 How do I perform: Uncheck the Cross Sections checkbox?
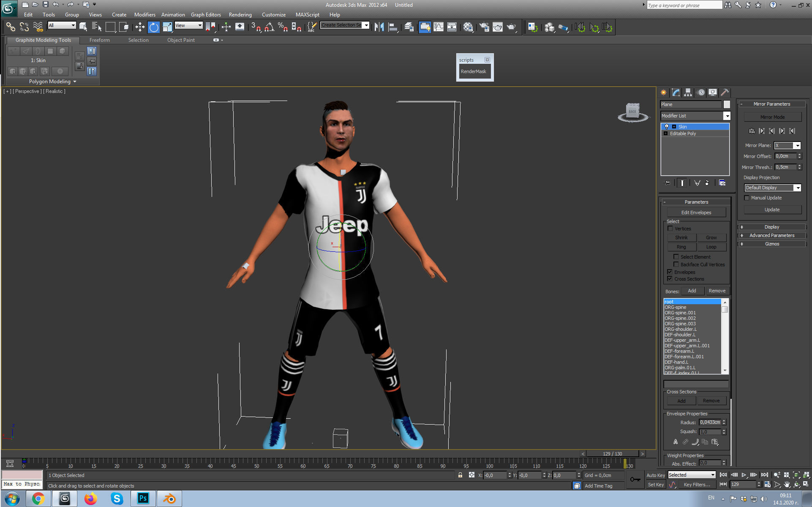pyautogui.click(x=670, y=279)
